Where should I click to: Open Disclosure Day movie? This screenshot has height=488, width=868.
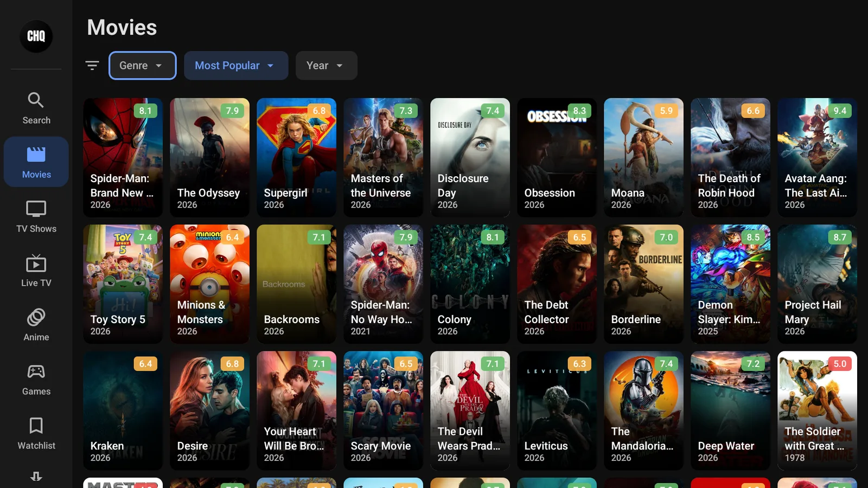[470, 157]
